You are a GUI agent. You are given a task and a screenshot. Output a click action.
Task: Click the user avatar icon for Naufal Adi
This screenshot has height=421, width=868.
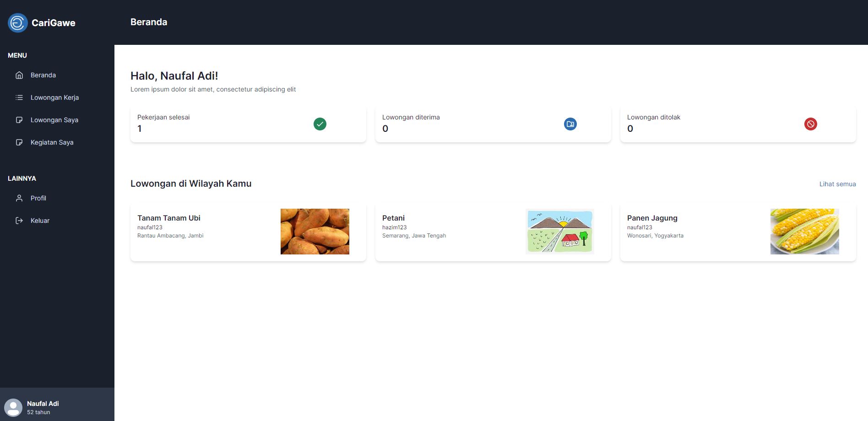tap(13, 407)
